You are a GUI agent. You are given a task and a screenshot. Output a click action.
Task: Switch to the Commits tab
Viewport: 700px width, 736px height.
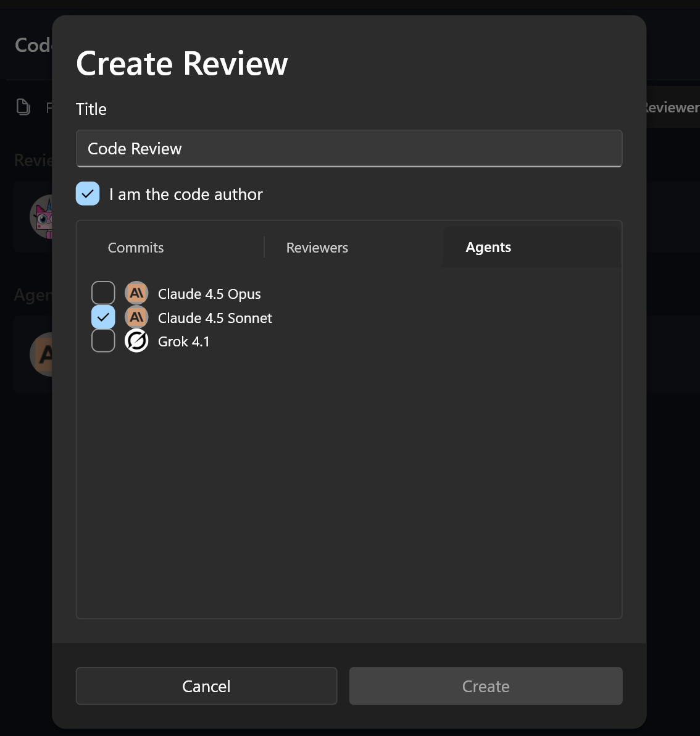pos(136,248)
